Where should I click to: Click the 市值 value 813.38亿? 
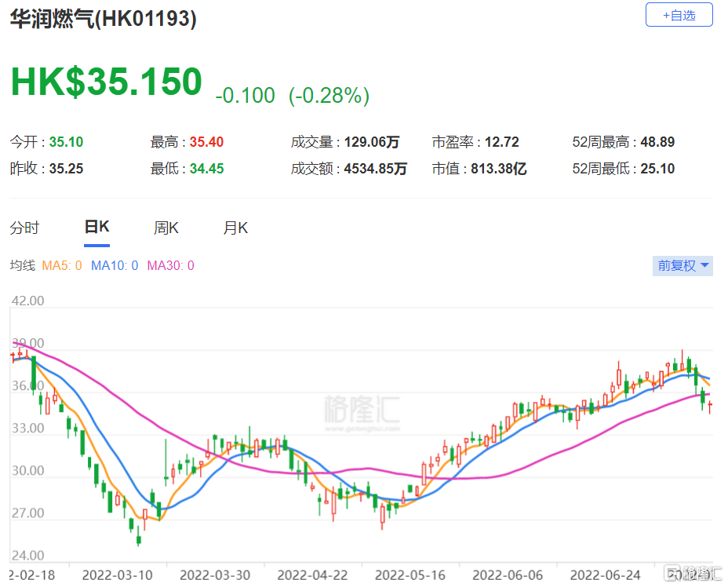(x=499, y=169)
